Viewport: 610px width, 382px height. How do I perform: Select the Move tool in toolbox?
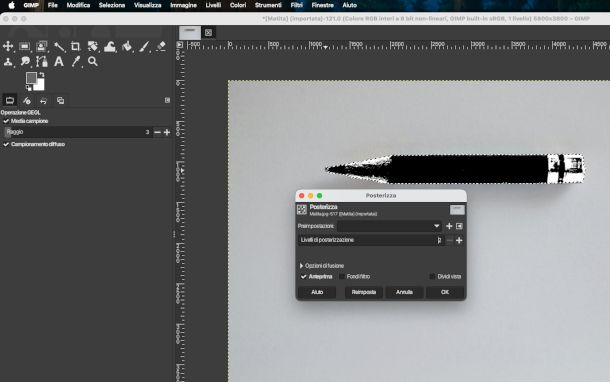(8, 46)
